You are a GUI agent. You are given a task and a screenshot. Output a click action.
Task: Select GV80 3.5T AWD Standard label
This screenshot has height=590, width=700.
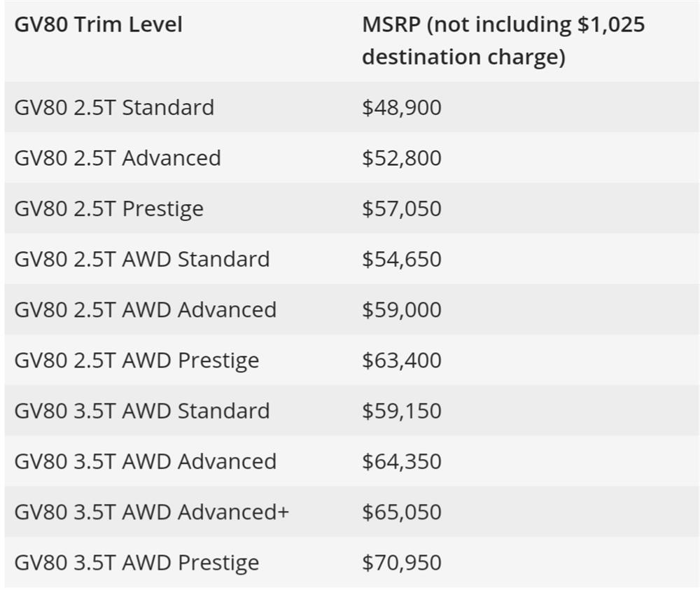142,411
